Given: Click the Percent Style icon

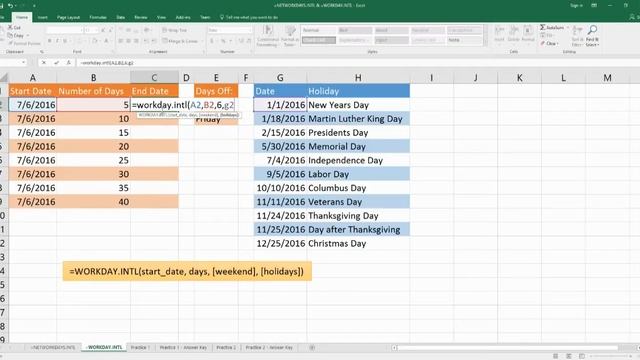Looking at the screenshot, I should pos(223,41).
